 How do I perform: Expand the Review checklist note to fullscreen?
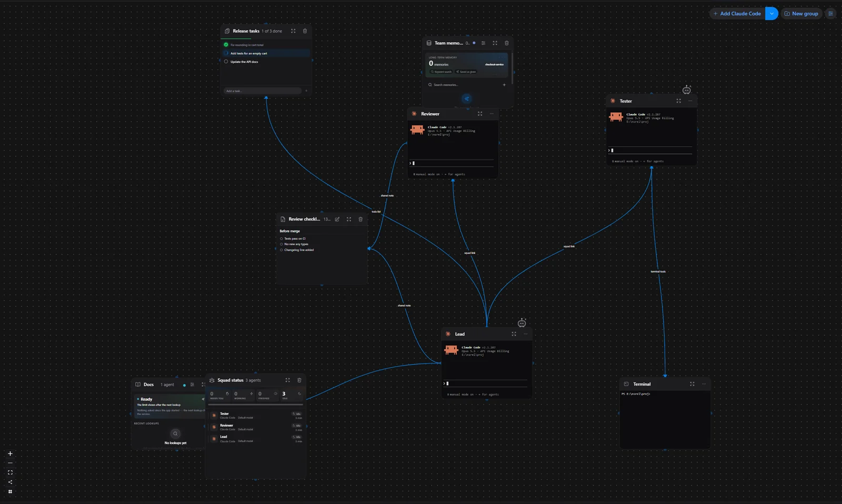point(349,219)
